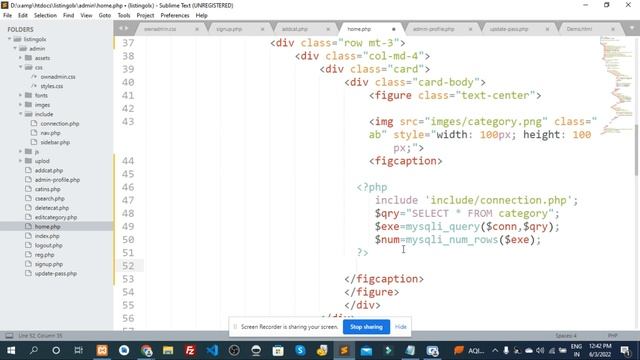Viewport: 640px width, 360px height.
Task: Open ownadmin.css in the sidebar
Action: [x=58, y=77]
